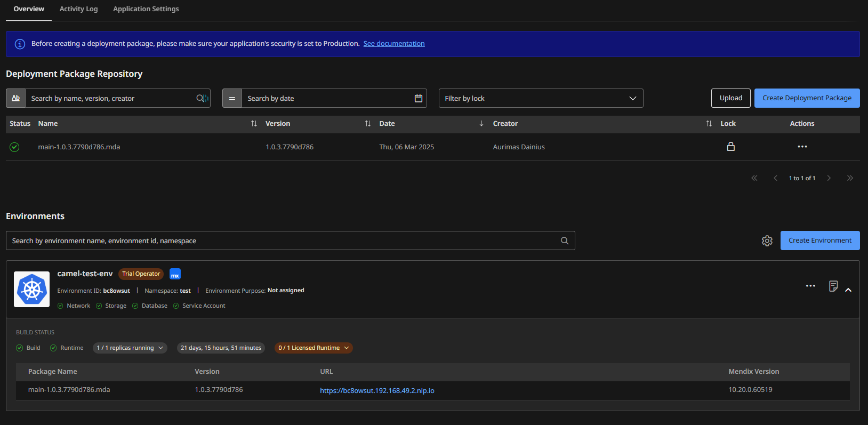Go to previous page of package list

[x=775, y=178]
